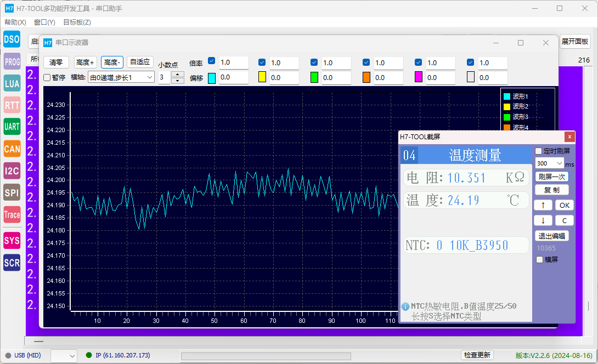Select the UART sidebar icon

point(12,127)
